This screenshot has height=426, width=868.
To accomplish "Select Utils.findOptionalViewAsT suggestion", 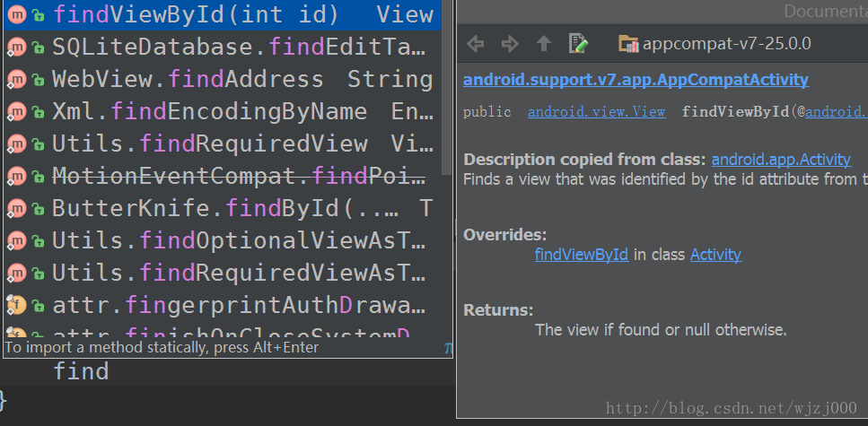I will click(223, 240).
